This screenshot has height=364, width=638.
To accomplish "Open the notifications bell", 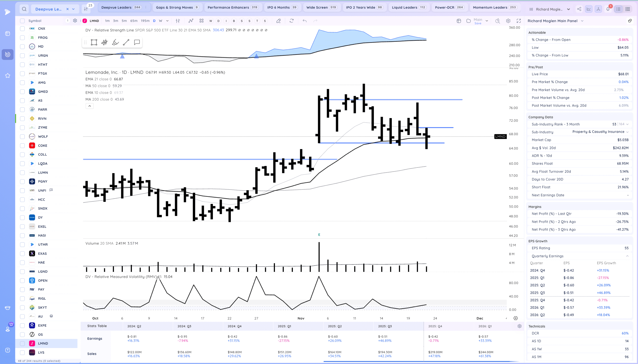I will click(x=608, y=9).
